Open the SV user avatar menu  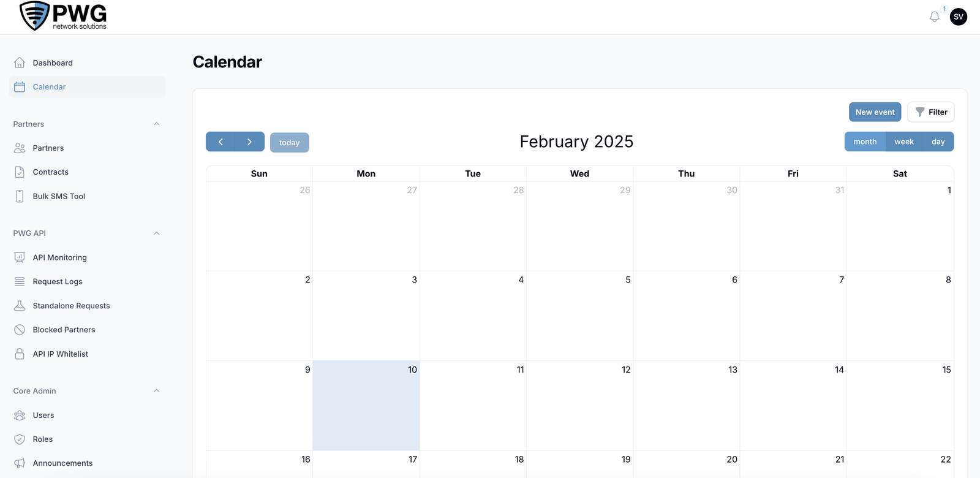click(959, 17)
